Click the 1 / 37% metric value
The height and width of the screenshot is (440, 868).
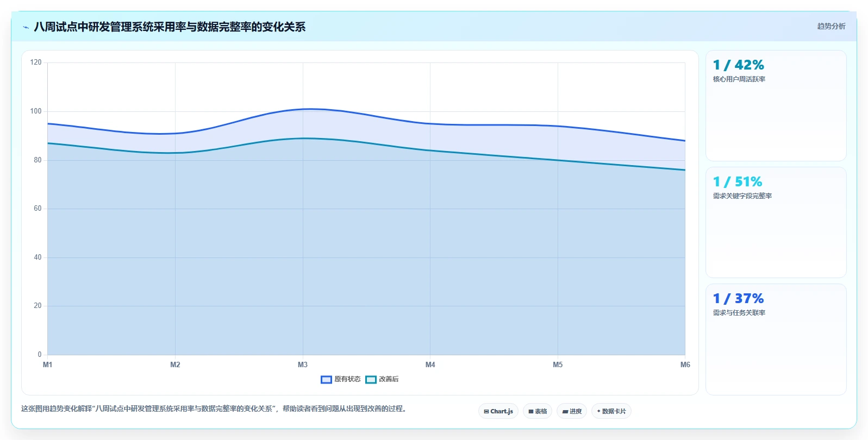tap(738, 299)
